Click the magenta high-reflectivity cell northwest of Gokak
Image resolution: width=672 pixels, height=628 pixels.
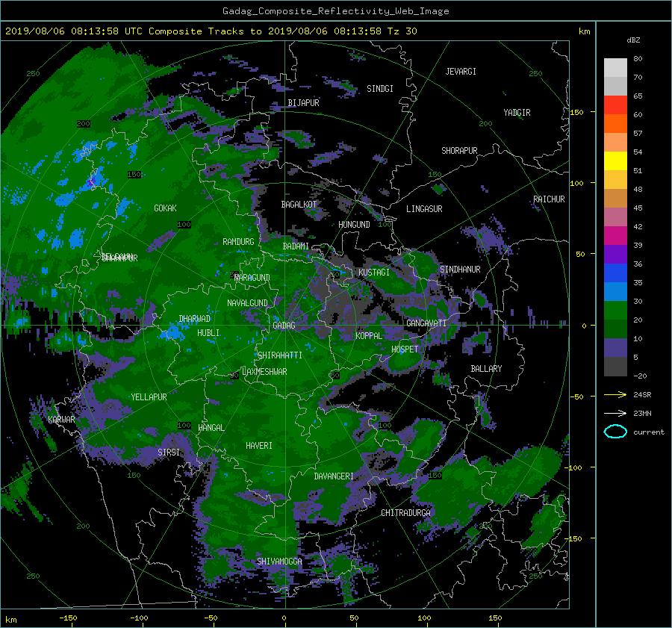91,182
